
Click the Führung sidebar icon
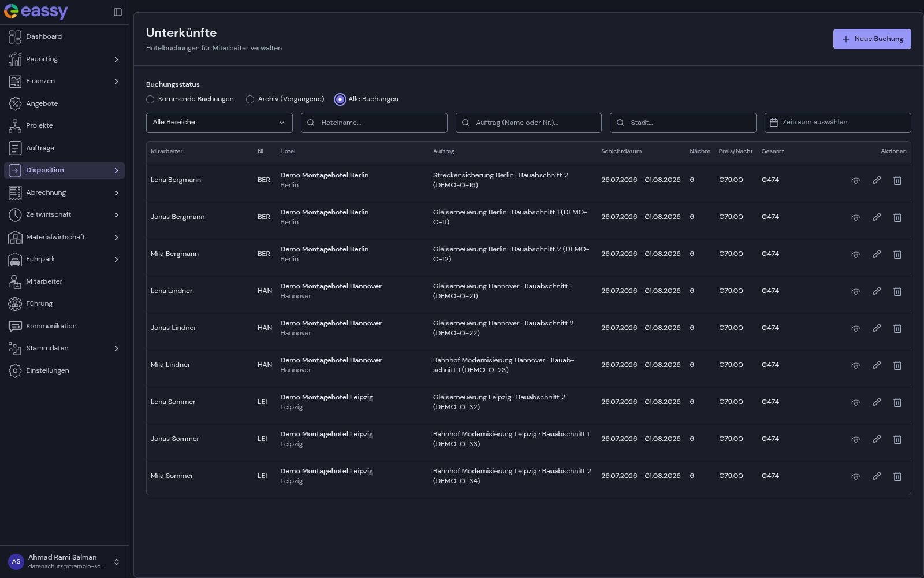pyautogui.click(x=15, y=303)
